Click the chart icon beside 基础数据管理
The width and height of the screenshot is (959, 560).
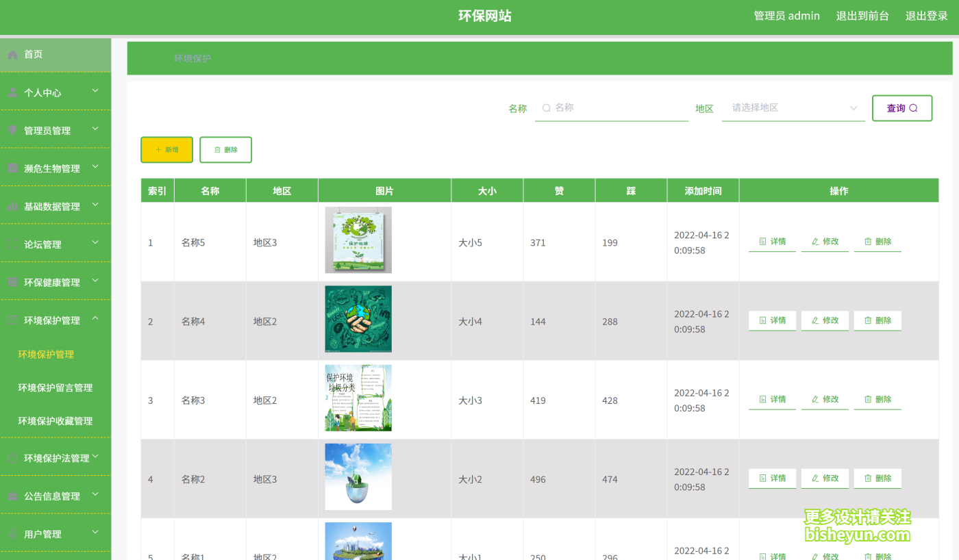click(12, 206)
